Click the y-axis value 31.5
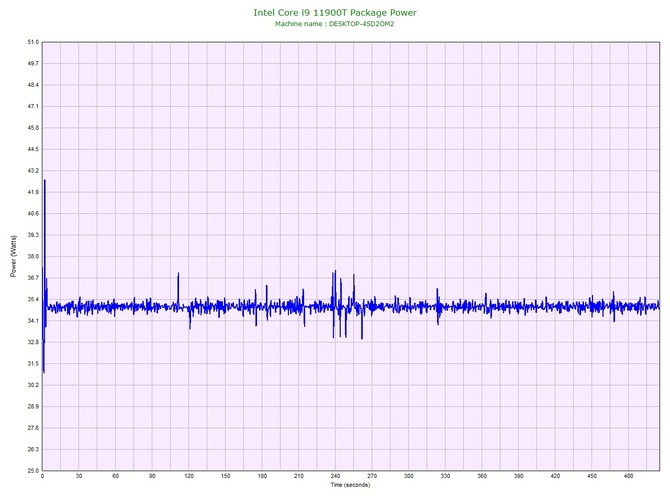670x502 pixels. (x=33, y=364)
